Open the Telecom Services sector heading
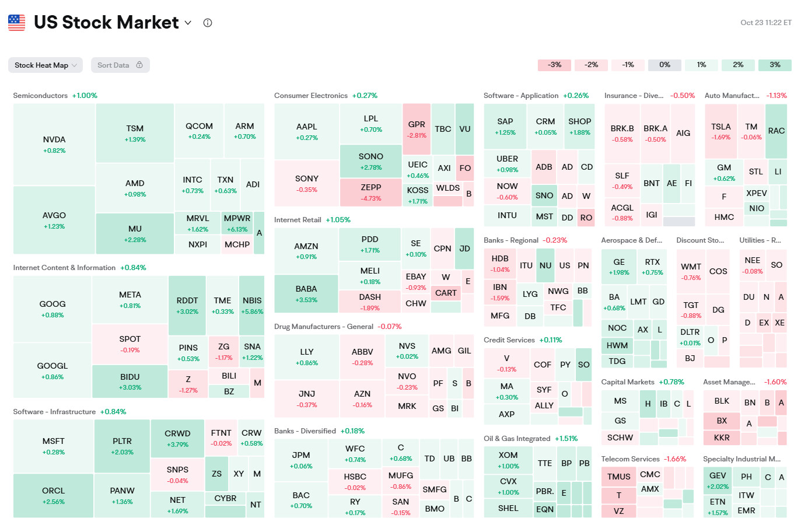Screen dimensions: 794x532 tap(630, 459)
